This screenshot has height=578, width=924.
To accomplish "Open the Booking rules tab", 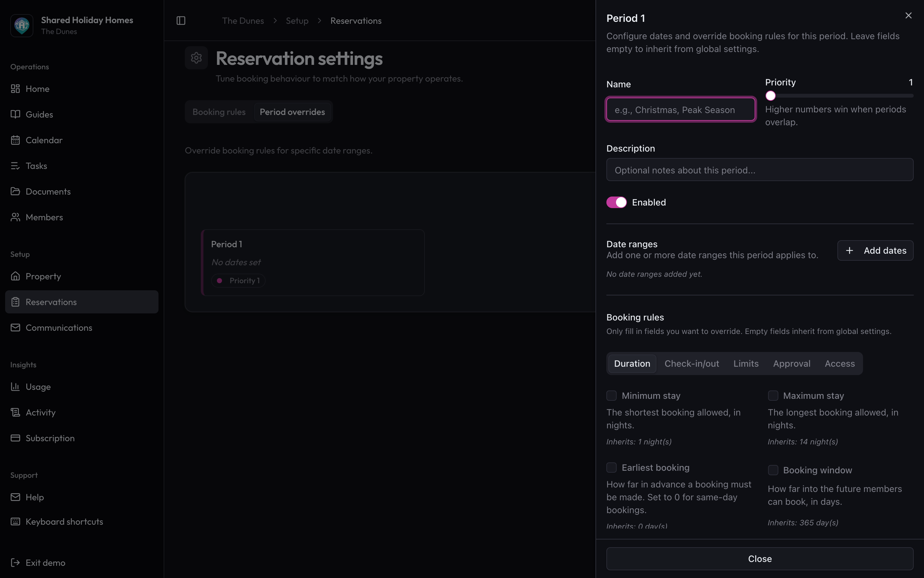I will coord(219,112).
